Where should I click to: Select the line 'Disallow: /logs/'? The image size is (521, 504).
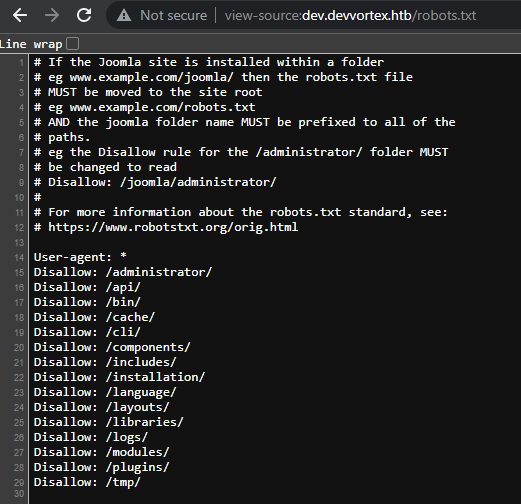click(91, 437)
